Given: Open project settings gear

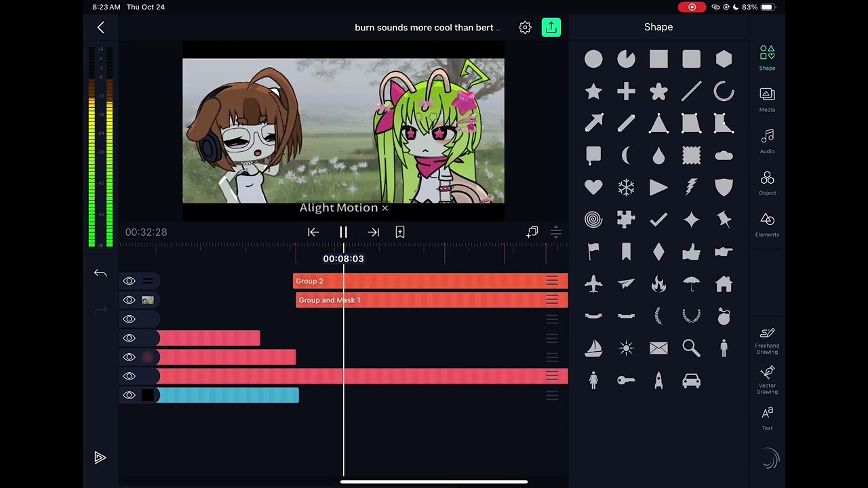Looking at the screenshot, I should pyautogui.click(x=525, y=27).
